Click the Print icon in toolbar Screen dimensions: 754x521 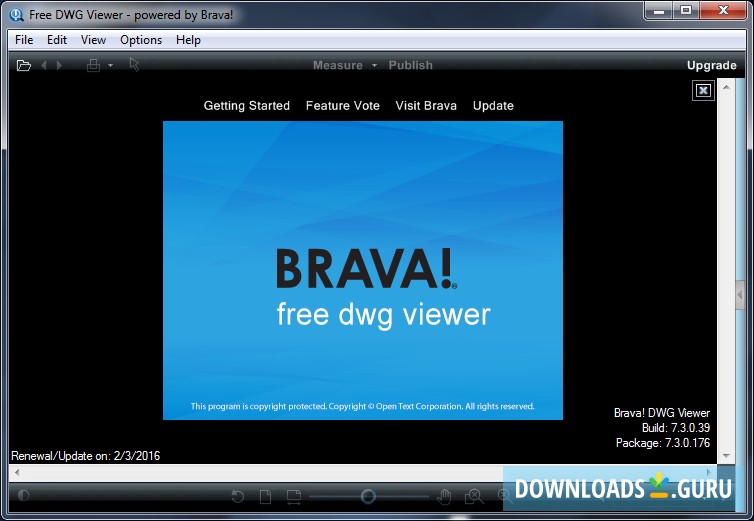(x=93, y=65)
